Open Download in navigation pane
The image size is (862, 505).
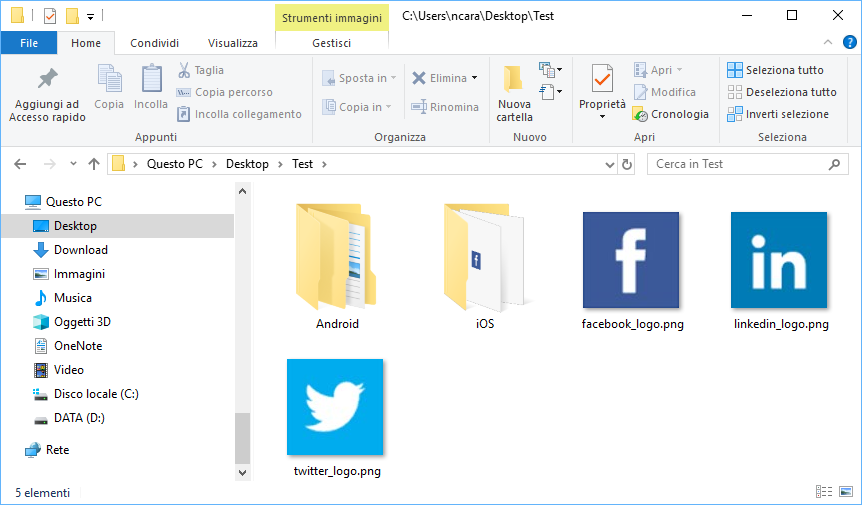click(81, 250)
